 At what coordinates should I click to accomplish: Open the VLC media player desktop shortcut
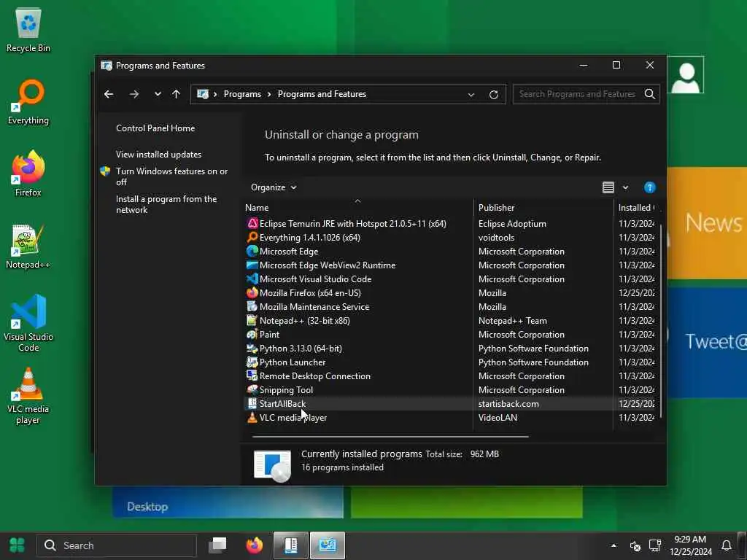click(28, 395)
